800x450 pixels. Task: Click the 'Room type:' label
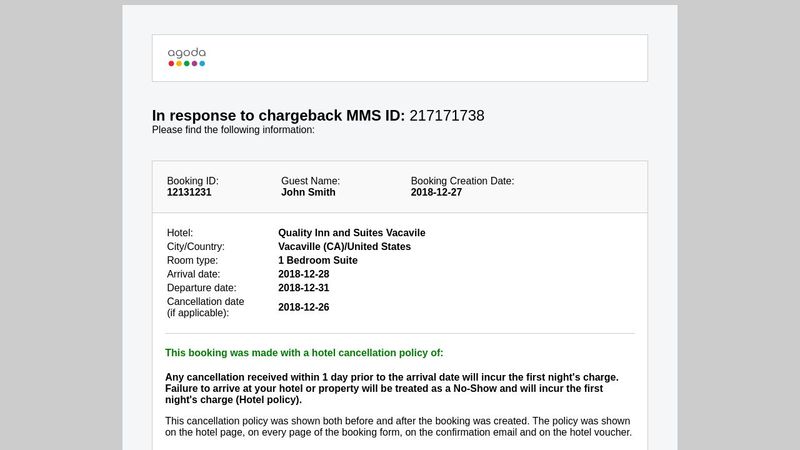192,260
